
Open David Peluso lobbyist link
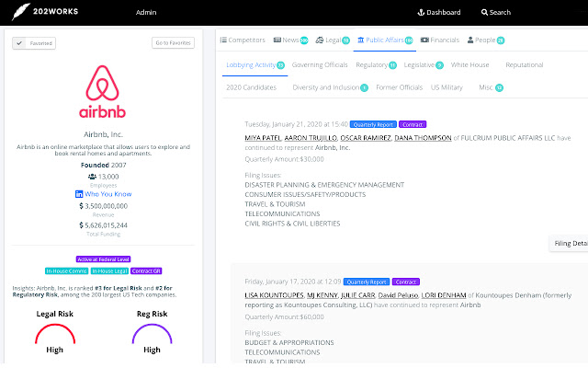[398, 295]
